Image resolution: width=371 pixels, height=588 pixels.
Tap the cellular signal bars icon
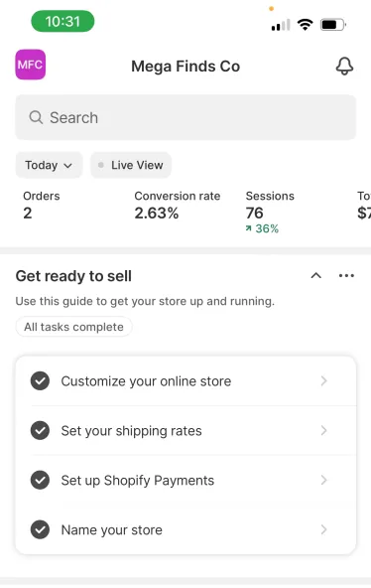click(281, 25)
